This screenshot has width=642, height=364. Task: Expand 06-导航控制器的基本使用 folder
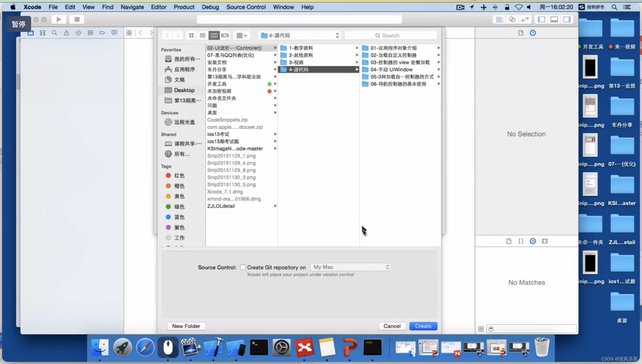(438, 84)
